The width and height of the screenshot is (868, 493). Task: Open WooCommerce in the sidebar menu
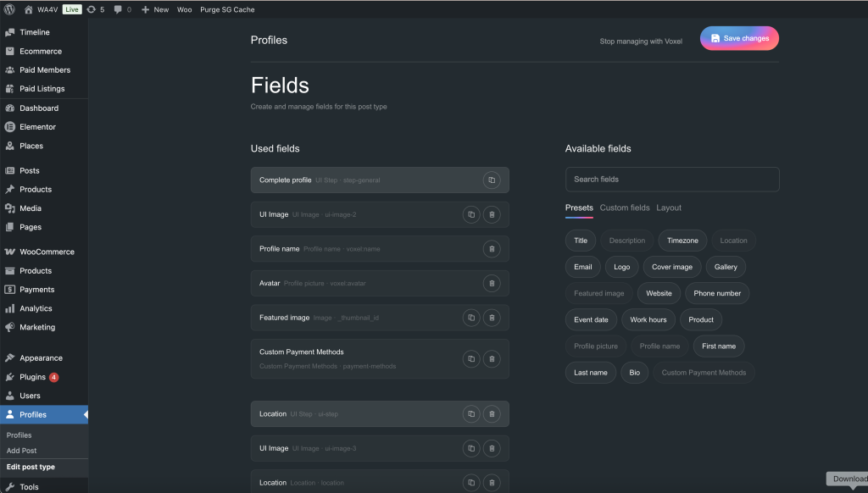47,252
